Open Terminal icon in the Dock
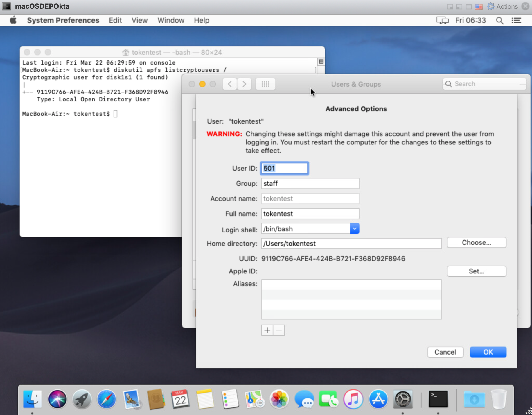Image resolution: width=532 pixels, height=415 pixels. (438, 399)
